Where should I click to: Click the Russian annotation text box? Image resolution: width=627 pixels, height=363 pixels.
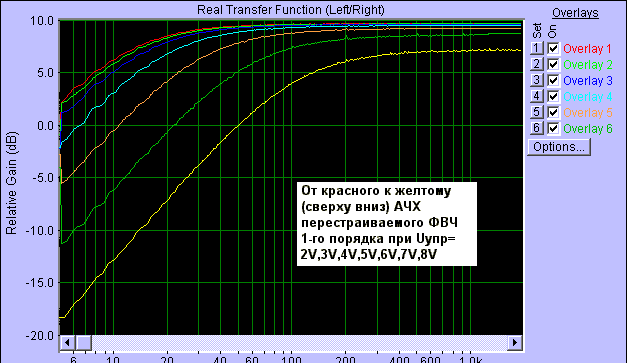[387, 224]
